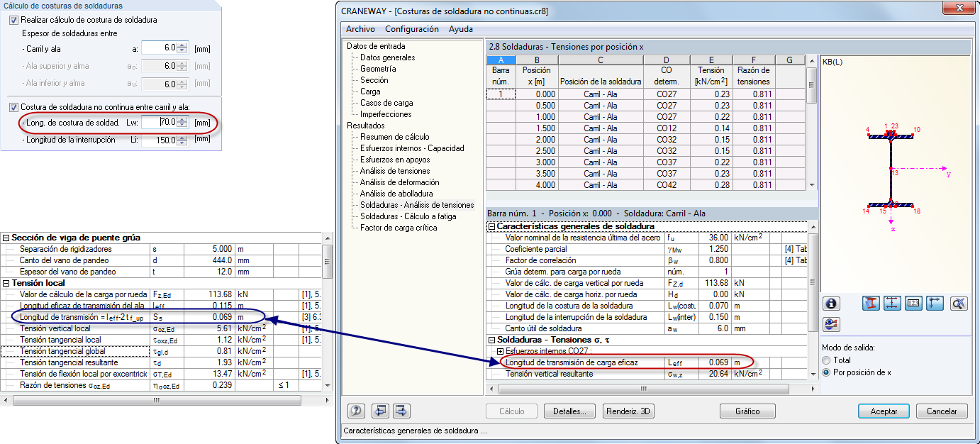The height and width of the screenshot is (444, 980).
Task: Click CO42 cell in position 4.000 row
Action: (x=667, y=185)
